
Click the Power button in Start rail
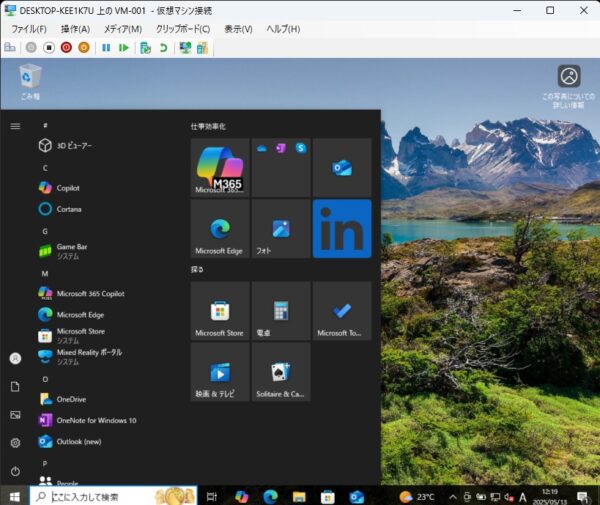15,471
